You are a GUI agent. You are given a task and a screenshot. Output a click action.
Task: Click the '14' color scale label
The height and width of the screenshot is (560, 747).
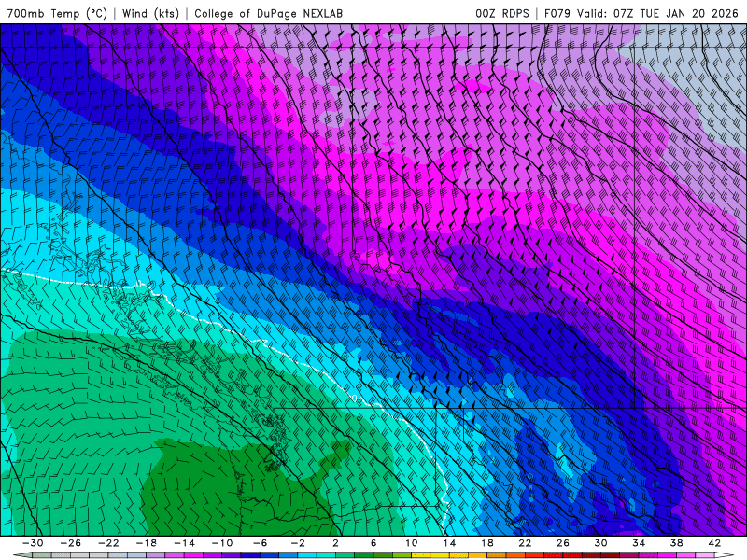pyautogui.click(x=449, y=543)
